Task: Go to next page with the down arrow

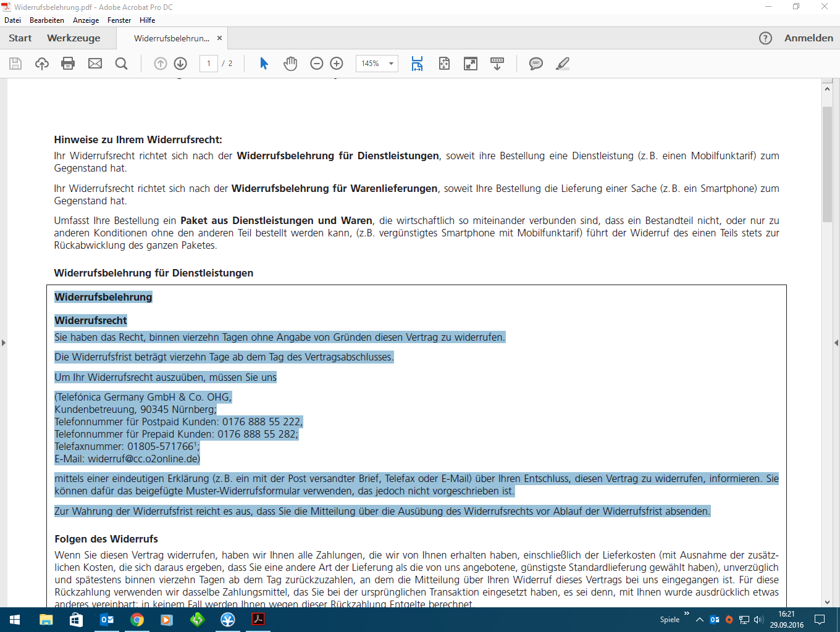Action: click(180, 64)
